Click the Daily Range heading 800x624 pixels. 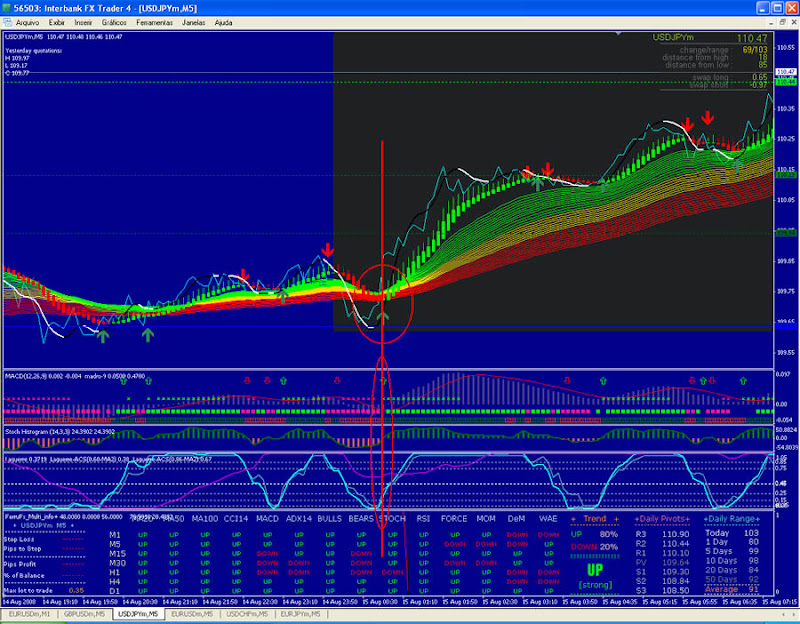point(732,519)
